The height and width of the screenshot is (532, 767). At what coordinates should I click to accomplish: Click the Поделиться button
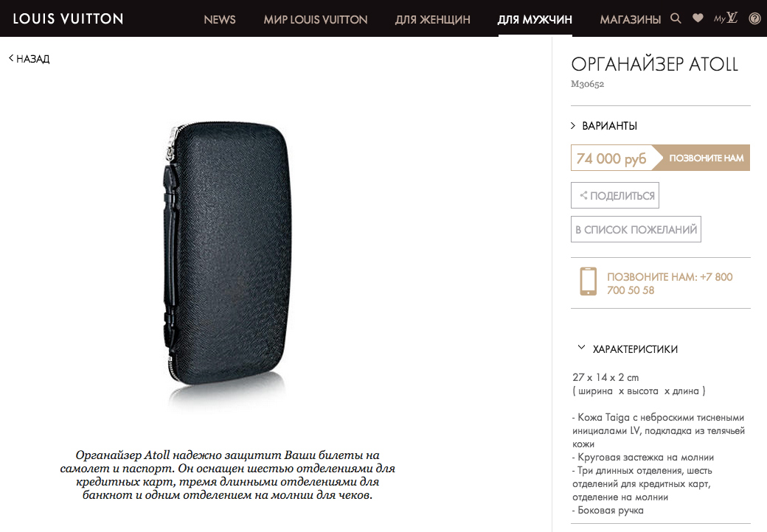click(x=615, y=195)
